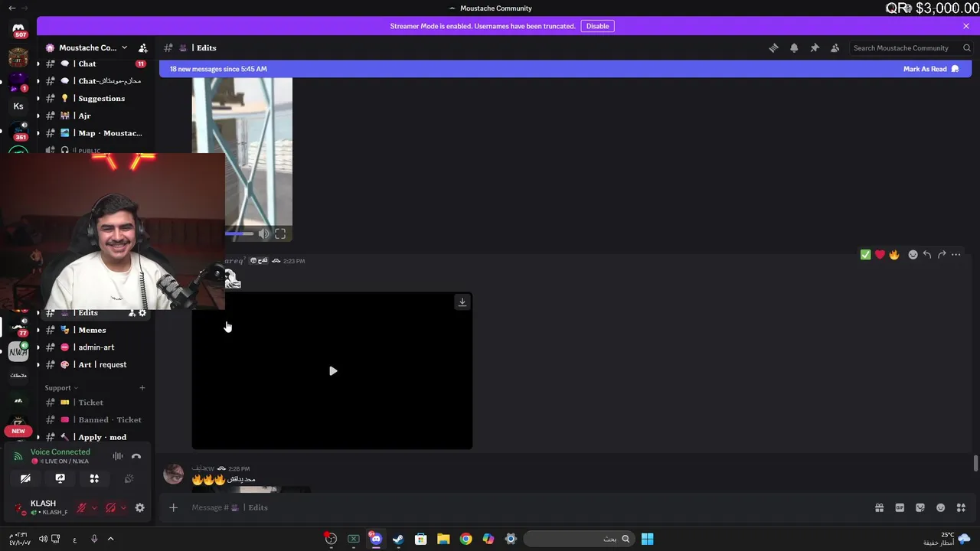The width and height of the screenshot is (980, 551).
Task: Collapse the Support category
Action: point(62,388)
